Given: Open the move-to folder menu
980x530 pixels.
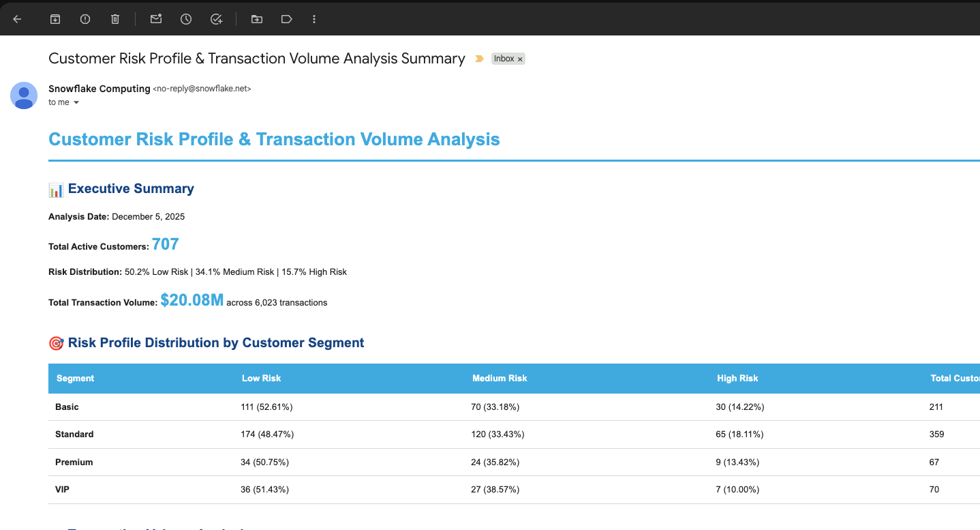Looking at the screenshot, I should pos(256,19).
